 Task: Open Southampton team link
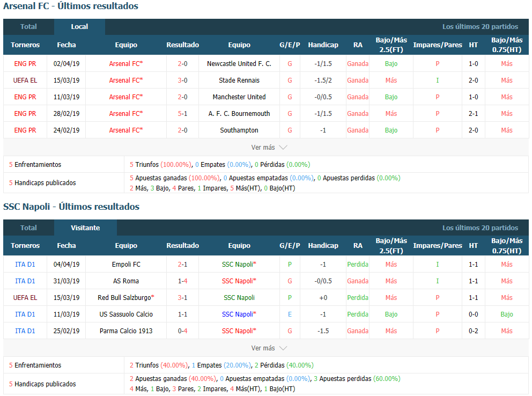point(239,130)
